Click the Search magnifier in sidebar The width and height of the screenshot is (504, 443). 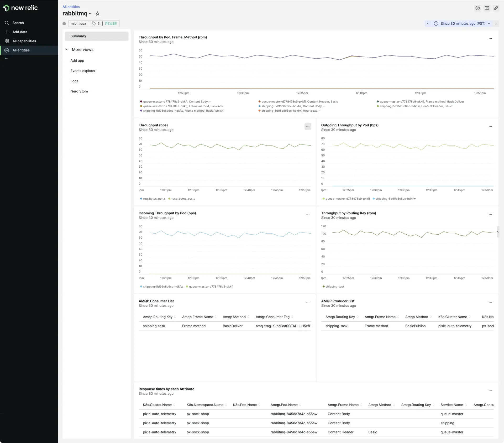[7, 23]
